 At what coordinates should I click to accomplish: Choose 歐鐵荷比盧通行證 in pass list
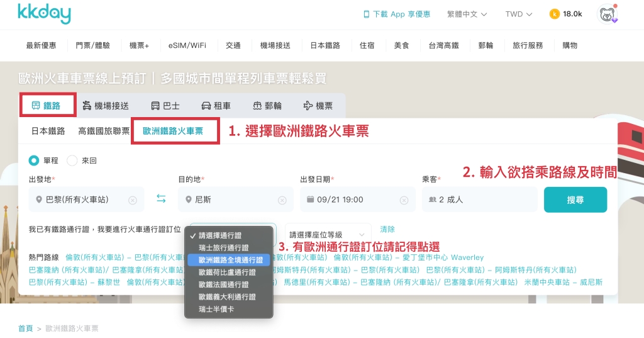click(x=229, y=272)
